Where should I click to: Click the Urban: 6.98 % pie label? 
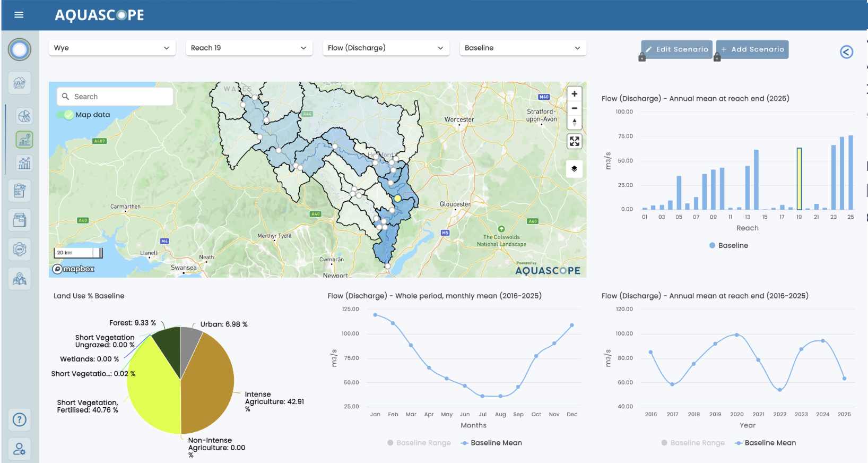pos(224,324)
